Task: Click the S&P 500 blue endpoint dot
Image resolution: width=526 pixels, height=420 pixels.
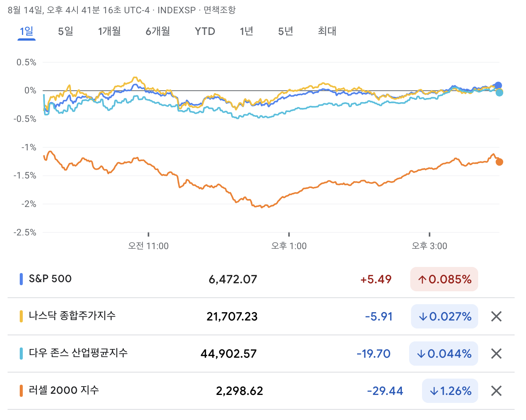Action: (x=498, y=85)
